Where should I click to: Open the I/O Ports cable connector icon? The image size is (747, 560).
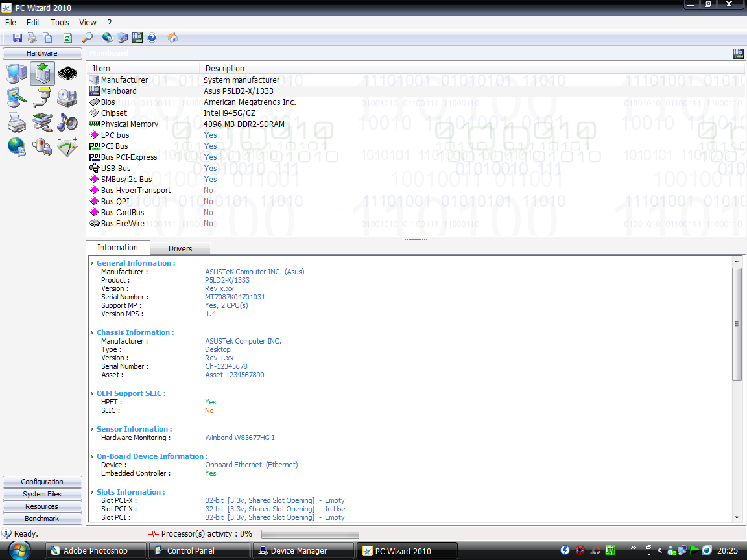pos(42,98)
